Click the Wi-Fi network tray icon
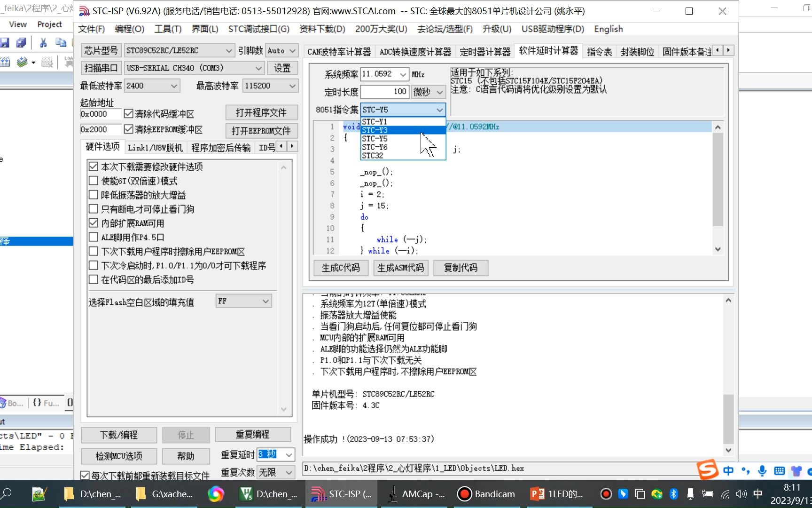 pyautogui.click(x=725, y=494)
